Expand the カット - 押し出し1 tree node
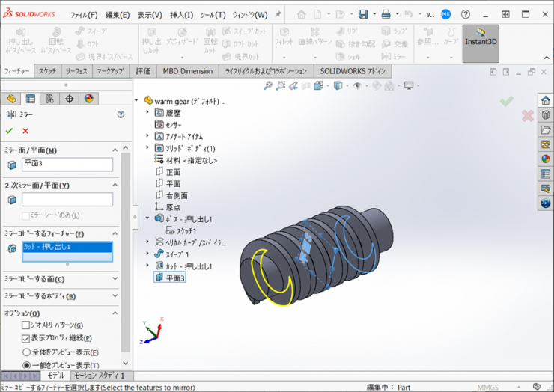Image resolution: width=554 pixels, height=392 pixels. click(x=147, y=266)
